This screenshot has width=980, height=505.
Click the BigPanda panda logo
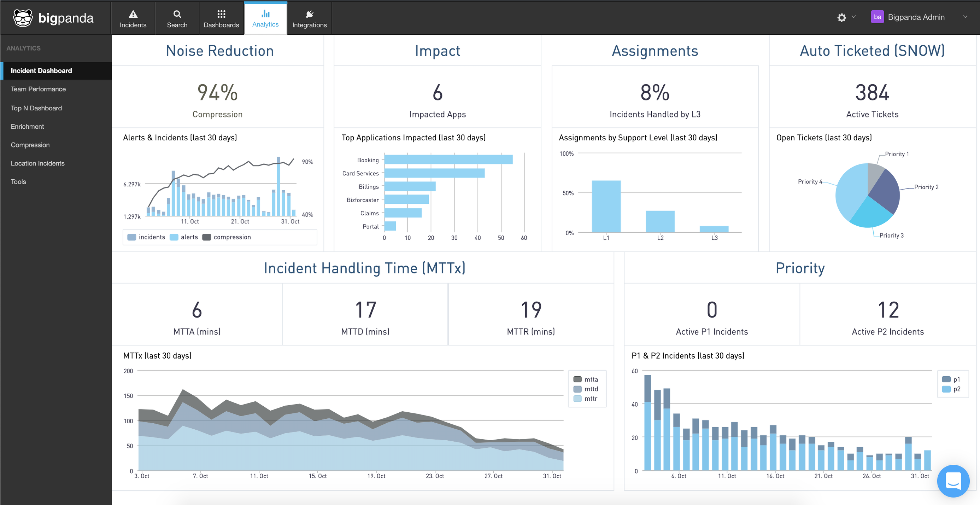pyautogui.click(x=23, y=18)
